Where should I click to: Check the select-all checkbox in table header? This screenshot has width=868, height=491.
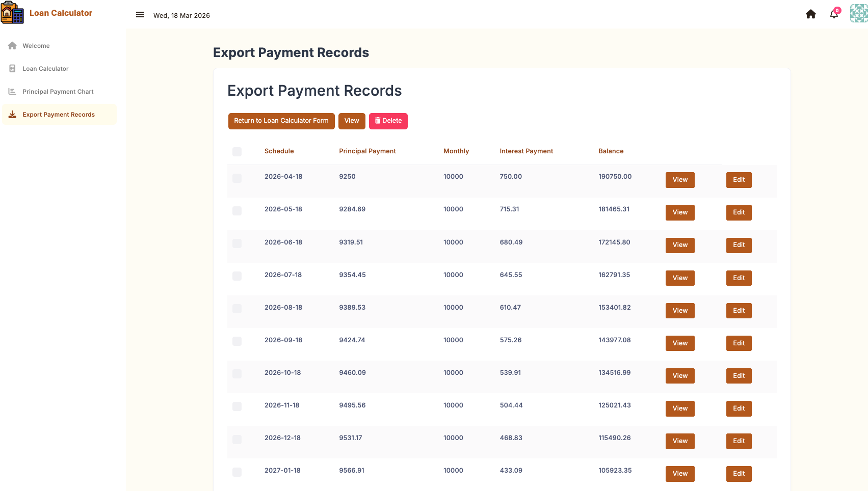pos(237,152)
